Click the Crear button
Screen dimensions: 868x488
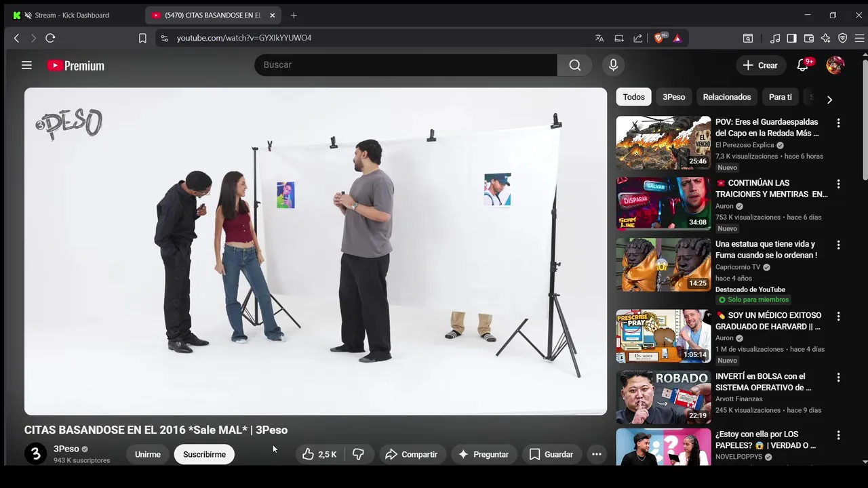[760, 65]
